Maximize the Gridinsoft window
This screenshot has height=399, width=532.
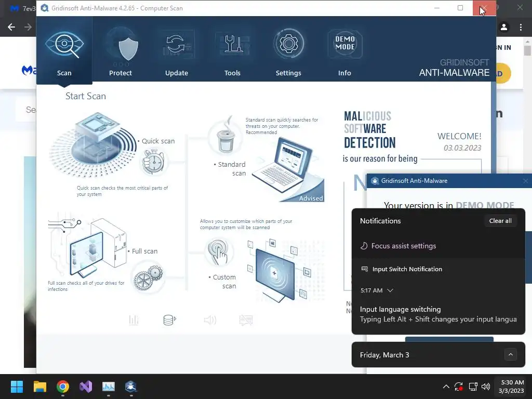coord(460,8)
